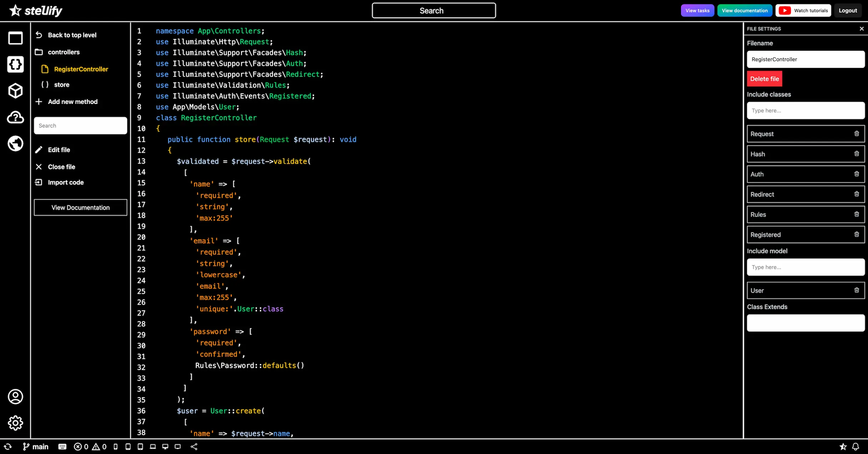Viewport: 868px width, 454px height.
Task: Click the View tasks button
Action: [x=697, y=10]
